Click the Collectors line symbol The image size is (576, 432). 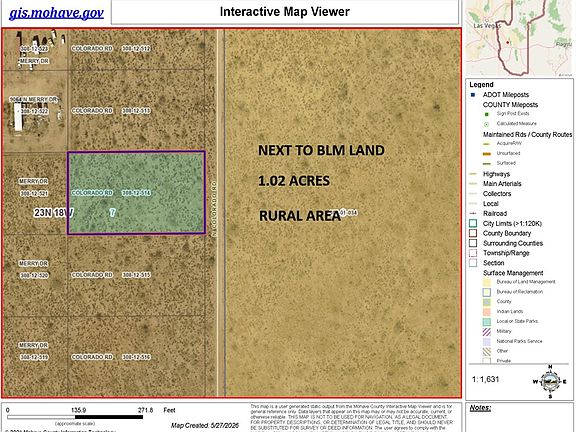tap(473, 194)
